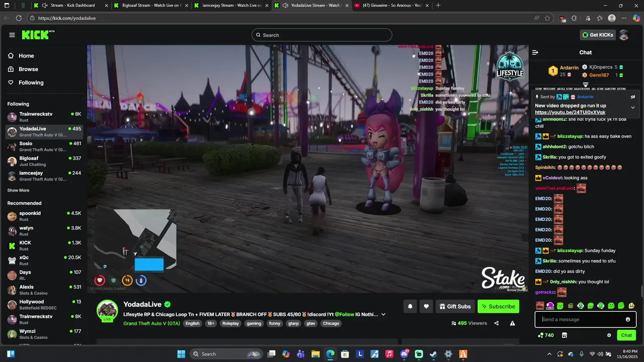
Task: Click Show More under Following
Action: click(18, 191)
